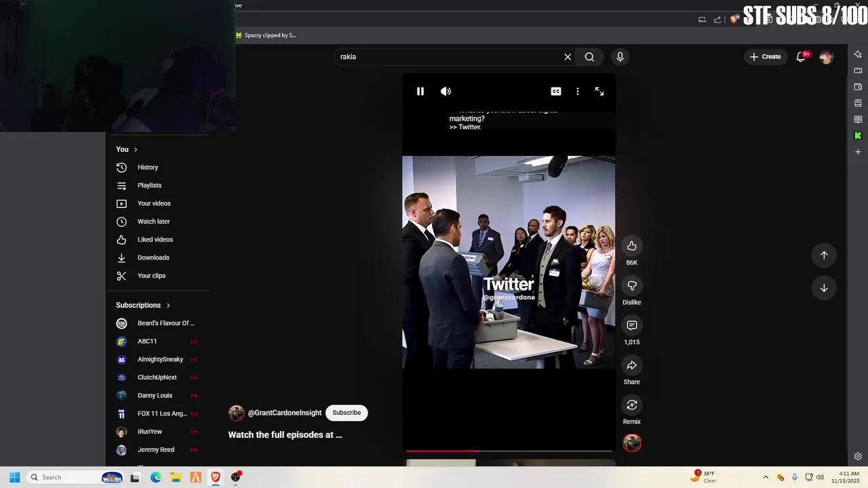Open the 1,015 comments panel
The image size is (868, 488).
click(x=632, y=326)
